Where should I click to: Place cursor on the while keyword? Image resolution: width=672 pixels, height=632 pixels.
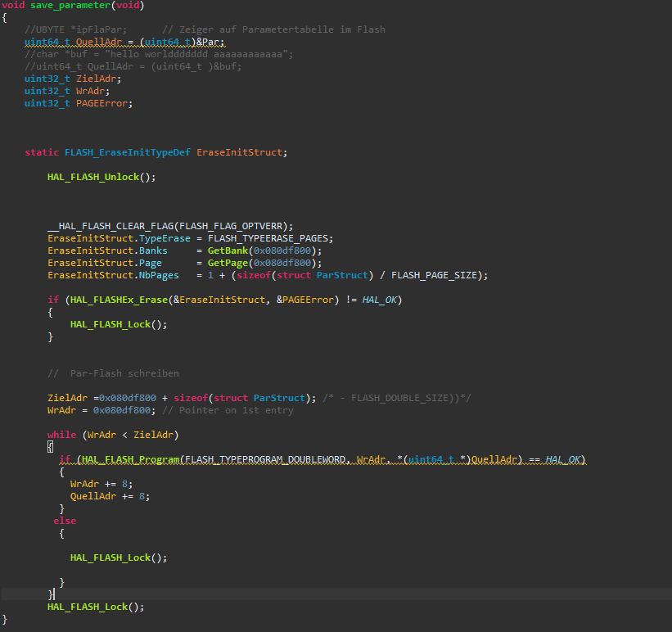[x=61, y=435]
